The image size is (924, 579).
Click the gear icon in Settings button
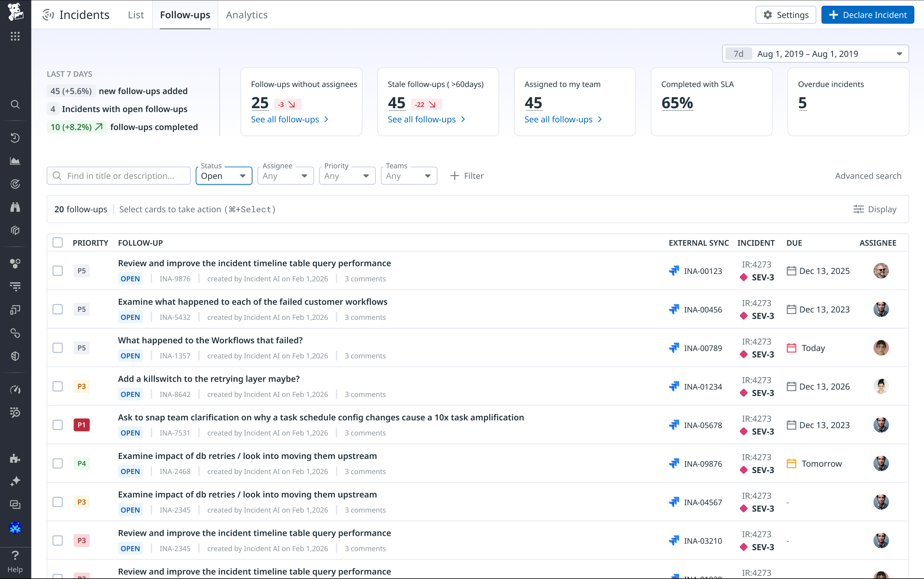click(768, 14)
